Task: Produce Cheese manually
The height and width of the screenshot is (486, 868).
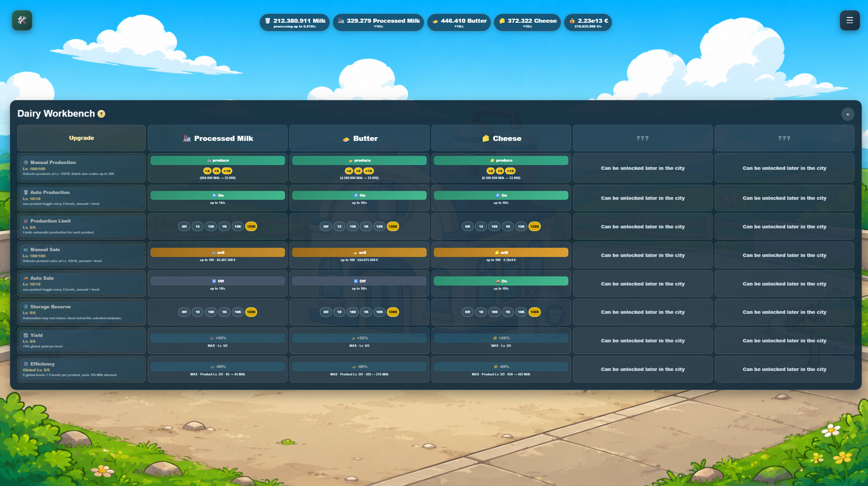Action: tap(501, 160)
